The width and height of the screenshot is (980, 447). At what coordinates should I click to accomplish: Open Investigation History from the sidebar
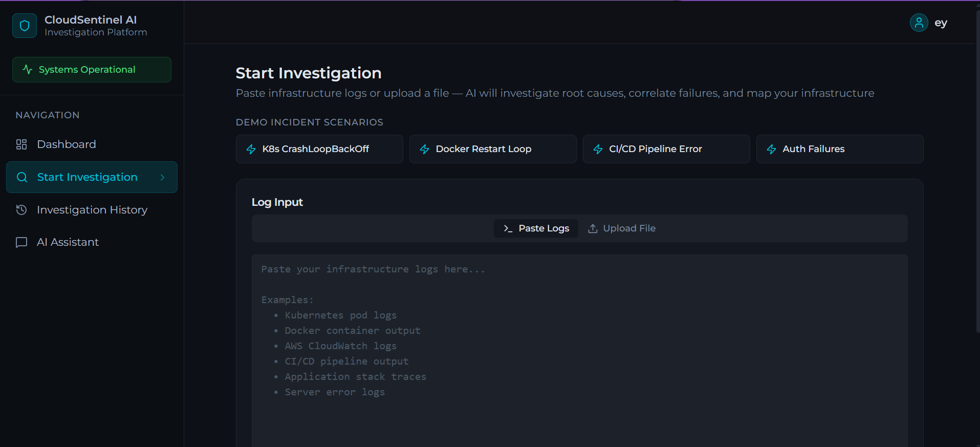click(92, 210)
